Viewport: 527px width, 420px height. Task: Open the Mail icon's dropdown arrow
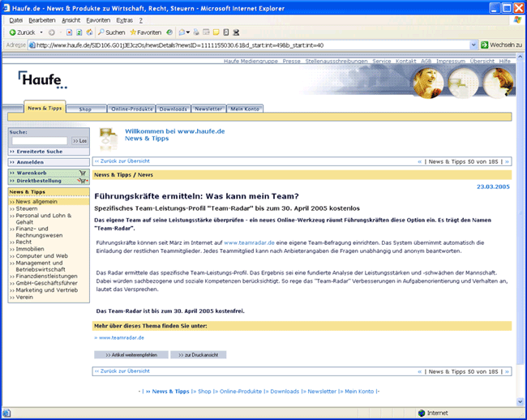(x=188, y=32)
